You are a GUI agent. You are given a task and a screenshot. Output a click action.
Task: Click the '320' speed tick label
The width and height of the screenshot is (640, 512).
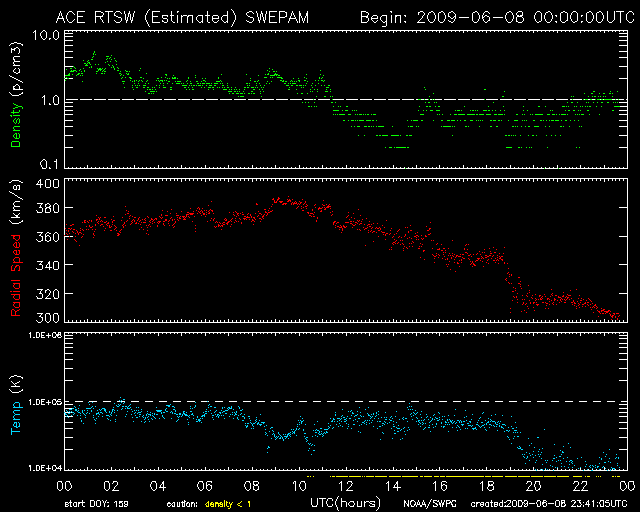click(x=47, y=294)
